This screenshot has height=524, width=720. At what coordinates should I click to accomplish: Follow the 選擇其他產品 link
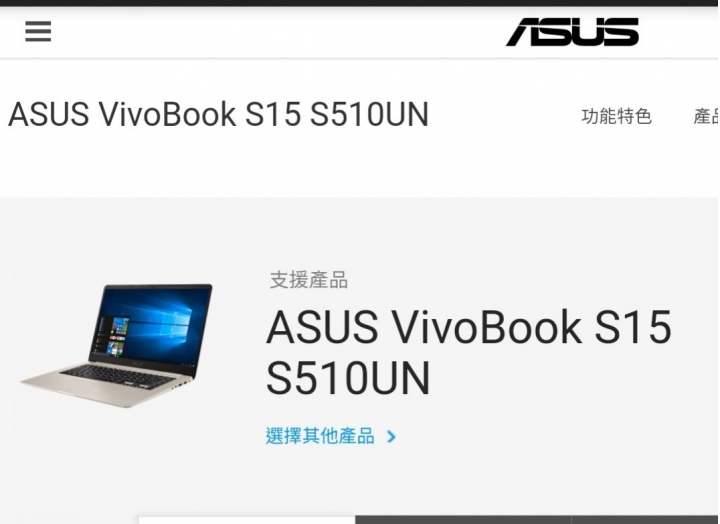(320, 436)
